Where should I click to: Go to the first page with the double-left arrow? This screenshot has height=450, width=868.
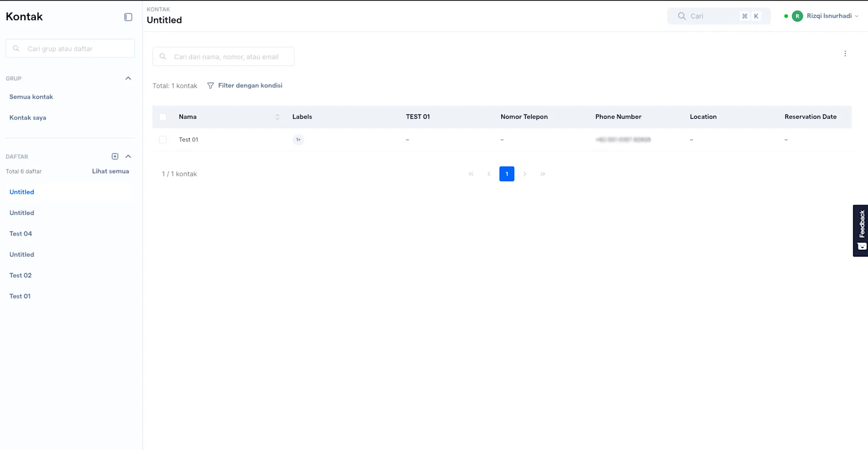[x=471, y=174]
